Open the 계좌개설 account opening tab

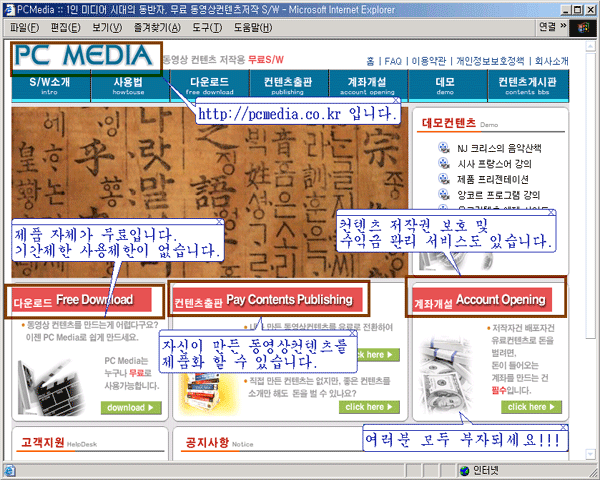(x=367, y=86)
